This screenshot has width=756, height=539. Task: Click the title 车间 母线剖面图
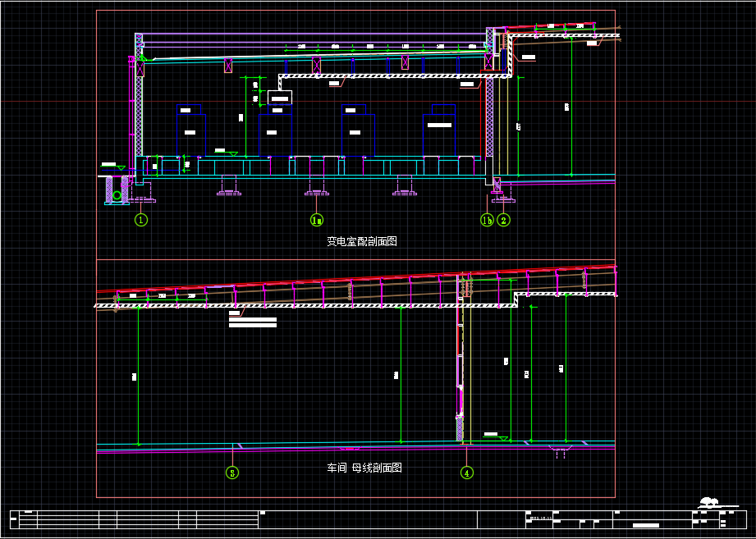coord(364,468)
